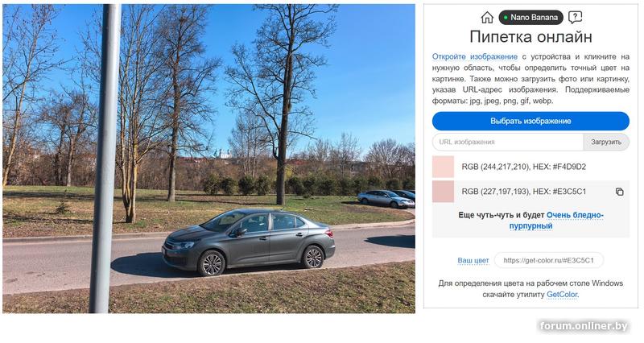Open the Откройте изображение link
This screenshot has width=644, height=343.
coord(474,56)
